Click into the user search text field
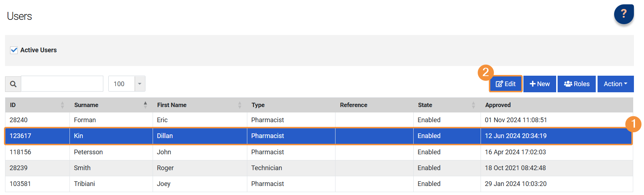 [x=62, y=84]
